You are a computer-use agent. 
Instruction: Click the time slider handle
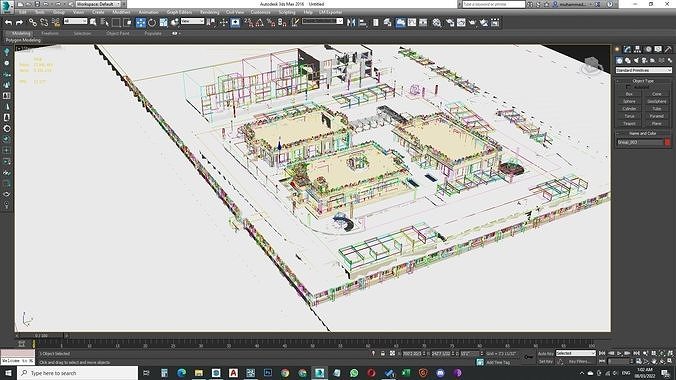pyautogui.click(x=42, y=336)
